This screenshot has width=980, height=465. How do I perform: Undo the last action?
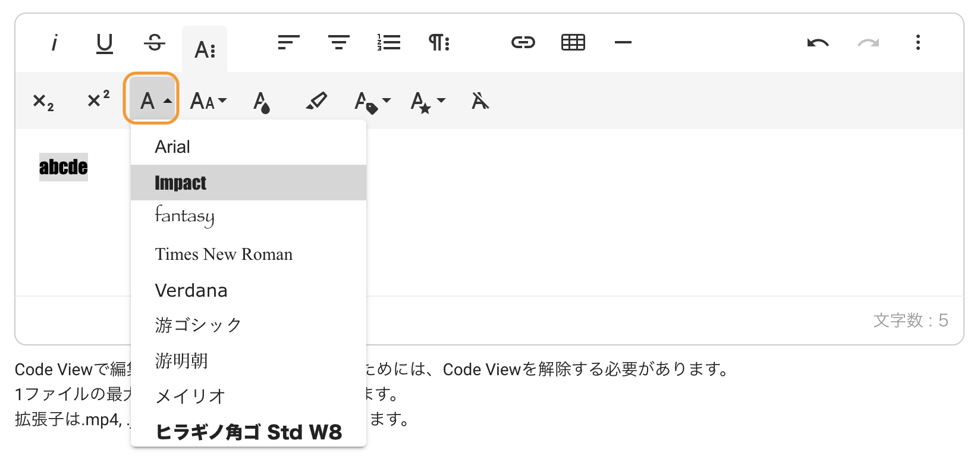click(x=818, y=43)
